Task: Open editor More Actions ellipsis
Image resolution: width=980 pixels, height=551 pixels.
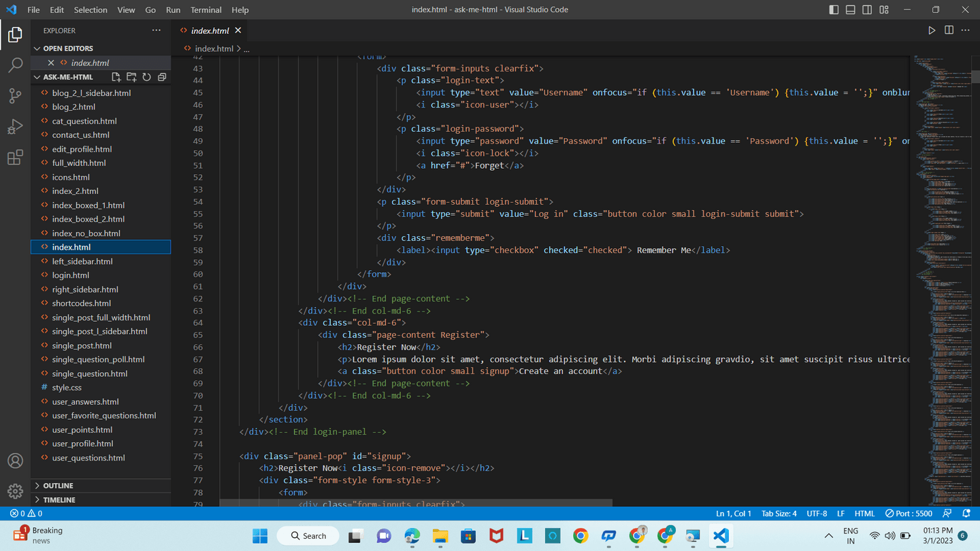Action: point(966,31)
